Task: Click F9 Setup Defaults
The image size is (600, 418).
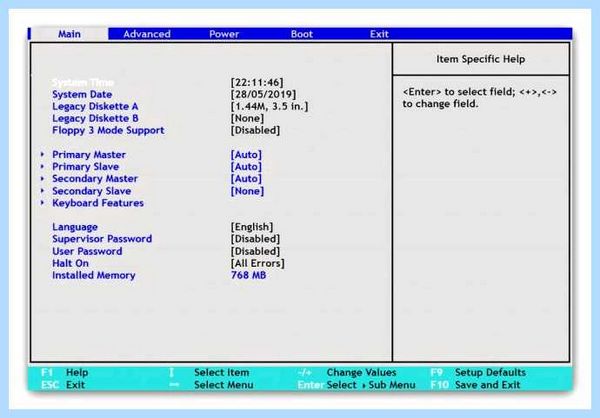Action: coord(478,372)
